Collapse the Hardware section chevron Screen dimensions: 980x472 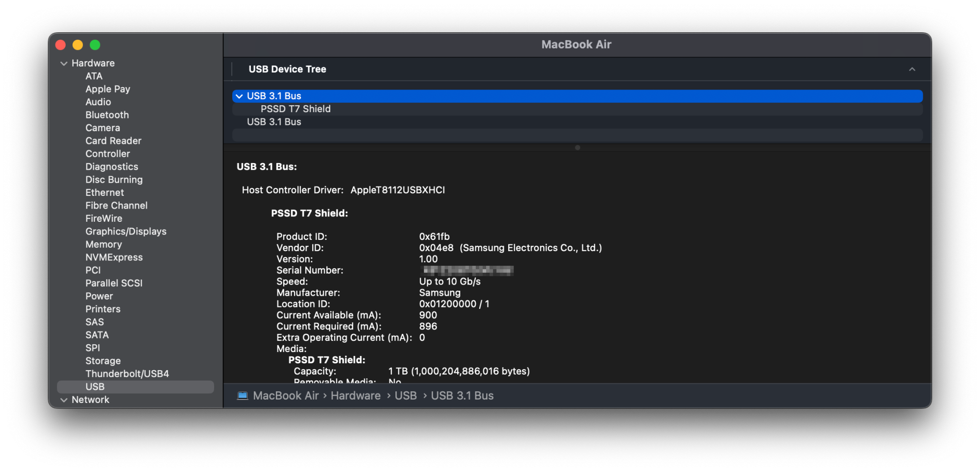64,64
